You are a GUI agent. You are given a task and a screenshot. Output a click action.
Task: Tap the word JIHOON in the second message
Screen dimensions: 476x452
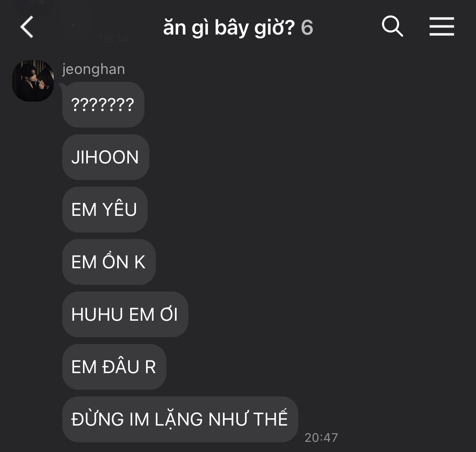point(105,157)
